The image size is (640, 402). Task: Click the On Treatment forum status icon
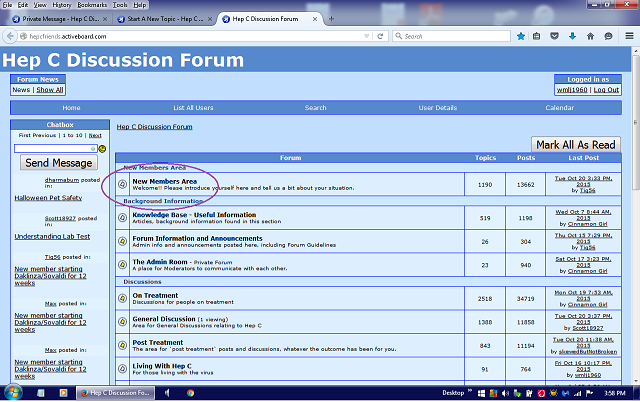coord(123,298)
